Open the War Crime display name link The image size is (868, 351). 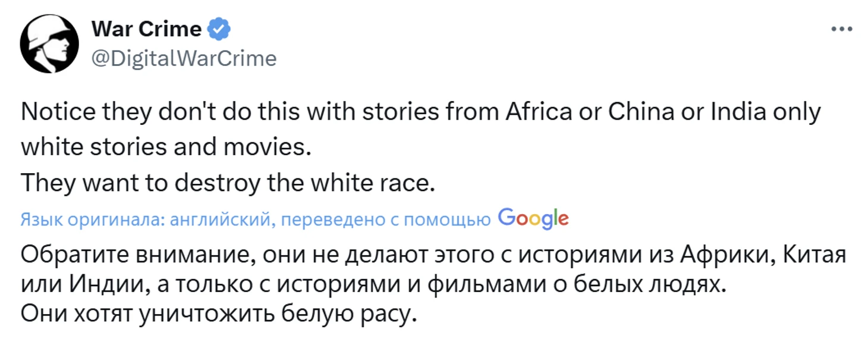click(x=147, y=29)
